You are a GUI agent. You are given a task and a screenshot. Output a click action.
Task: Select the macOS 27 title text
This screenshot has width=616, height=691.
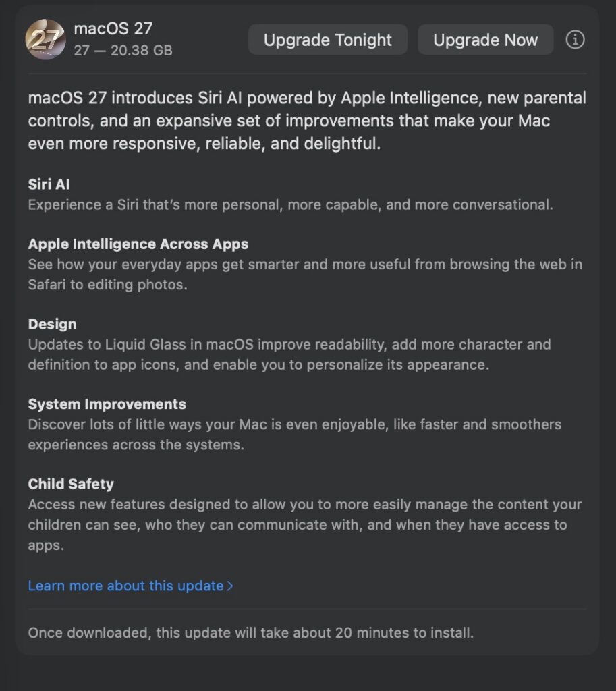(113, 28)
